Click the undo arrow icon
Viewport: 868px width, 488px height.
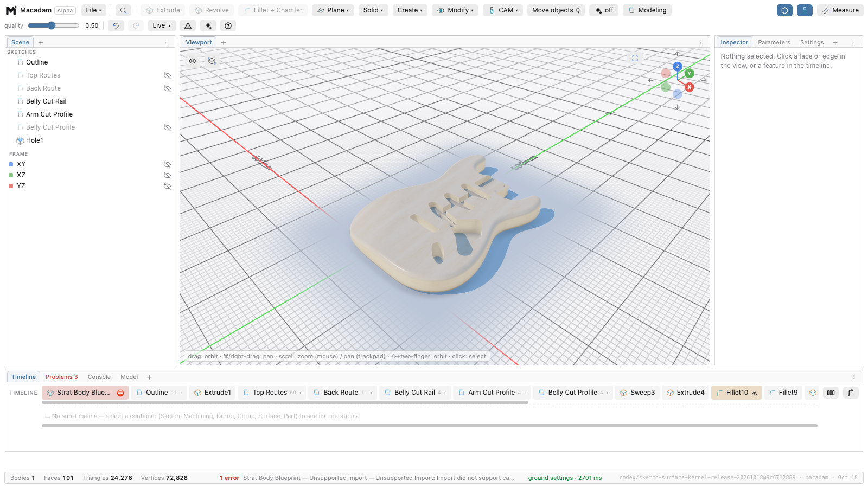click(x=116, y=25)
